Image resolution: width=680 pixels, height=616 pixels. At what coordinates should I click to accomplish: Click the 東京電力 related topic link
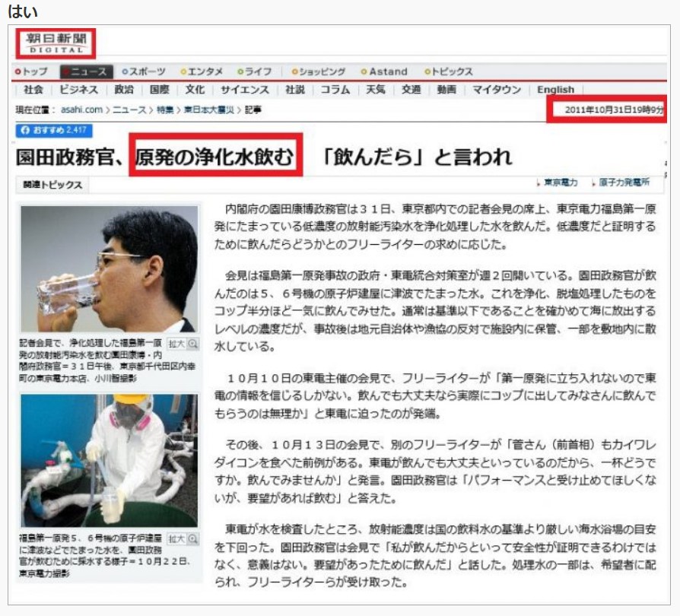[561, 183]
